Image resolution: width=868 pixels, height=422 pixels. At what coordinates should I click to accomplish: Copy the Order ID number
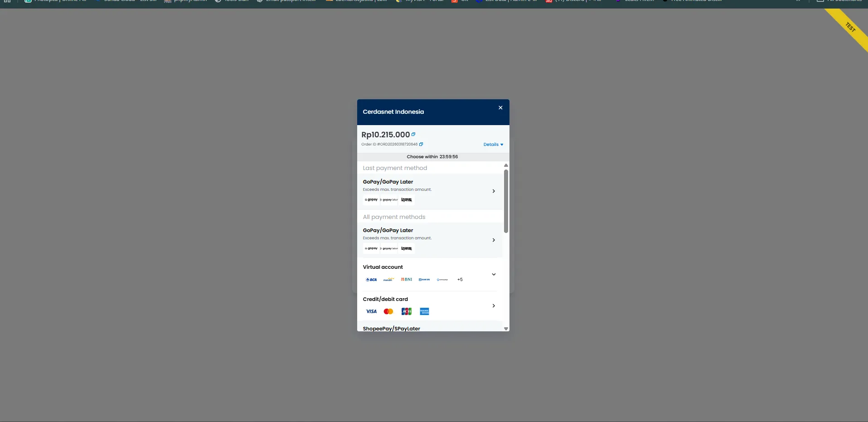421,144
